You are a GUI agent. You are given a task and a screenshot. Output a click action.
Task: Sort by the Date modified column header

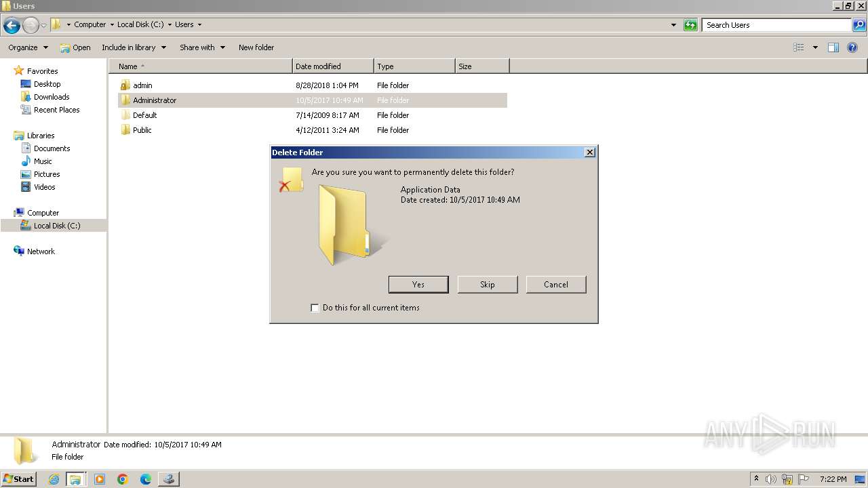pyautogui.click(x=333, y=66)
